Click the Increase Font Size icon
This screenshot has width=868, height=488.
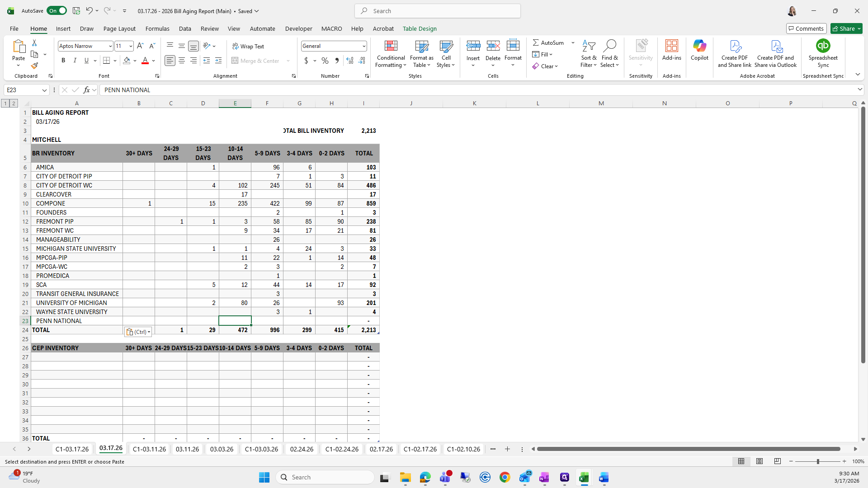pyautogui.click(x=140, y=46)
